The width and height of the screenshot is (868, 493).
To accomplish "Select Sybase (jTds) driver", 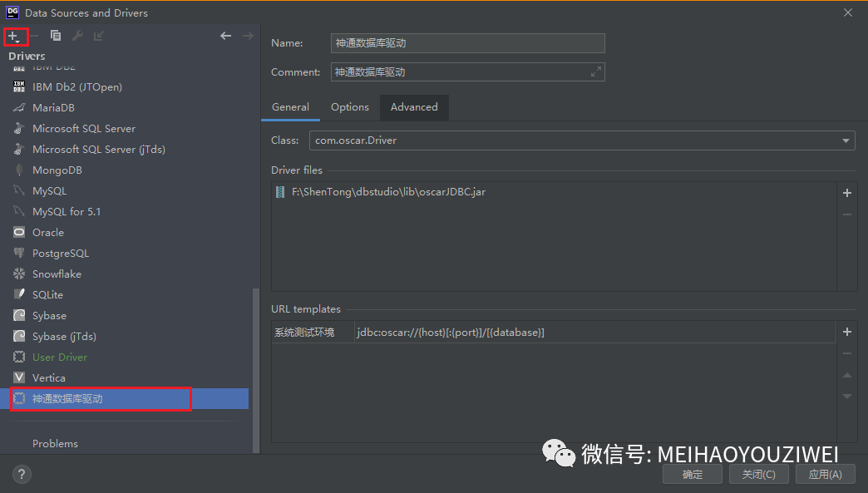I will (x=125, y=337).
